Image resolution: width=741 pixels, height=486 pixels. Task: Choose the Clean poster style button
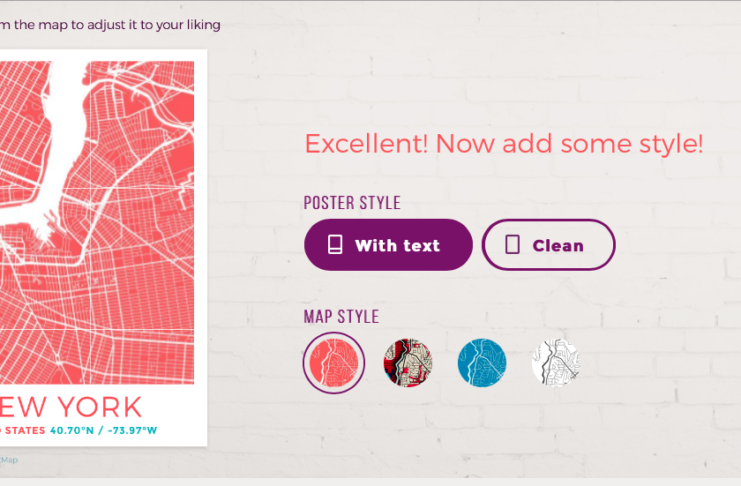pyautogui.click(x=548, y=245)
